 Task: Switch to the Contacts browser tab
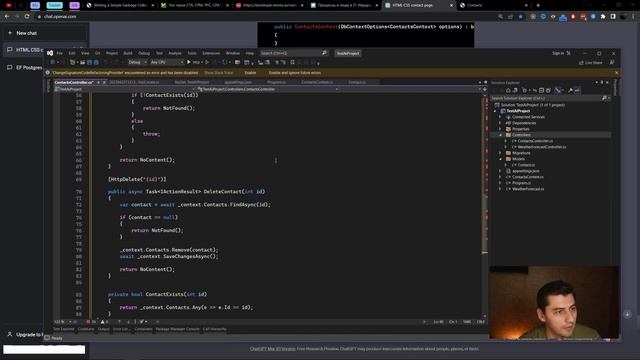[493, 5]
